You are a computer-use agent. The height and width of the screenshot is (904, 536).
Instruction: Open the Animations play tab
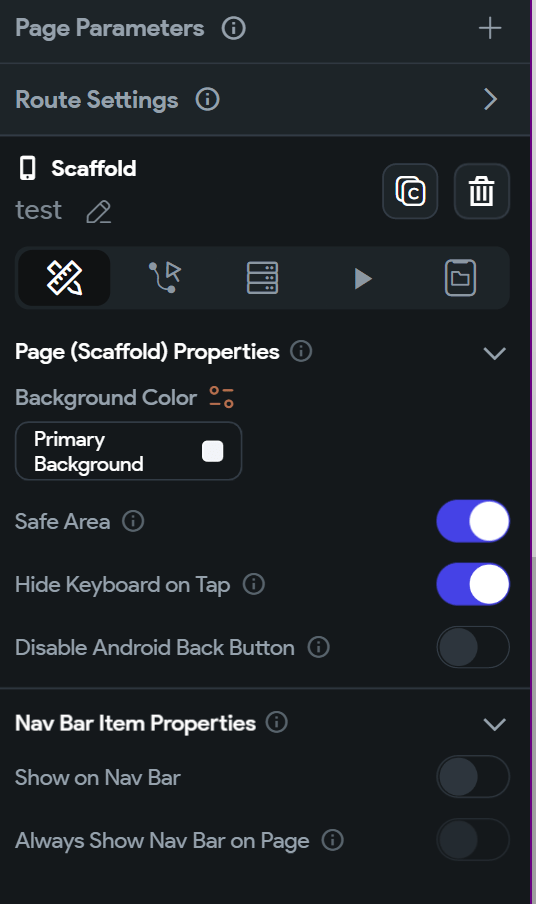tap(363, 278)
